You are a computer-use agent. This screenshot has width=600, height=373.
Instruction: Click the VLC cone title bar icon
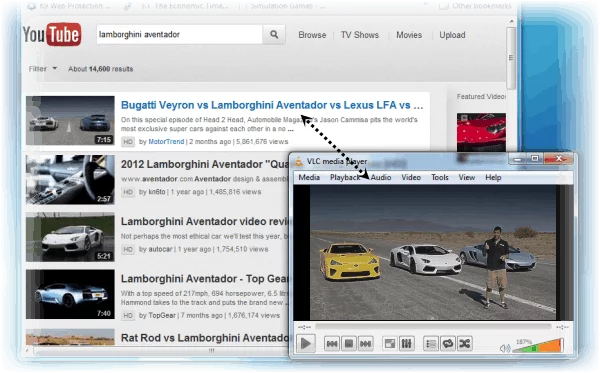298,161
